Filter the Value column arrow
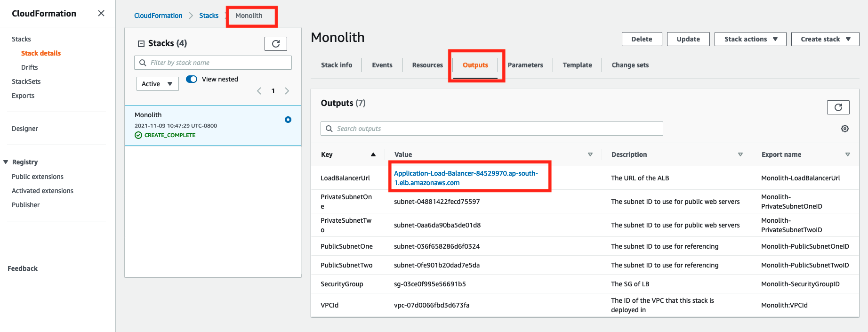 [590, 154]
